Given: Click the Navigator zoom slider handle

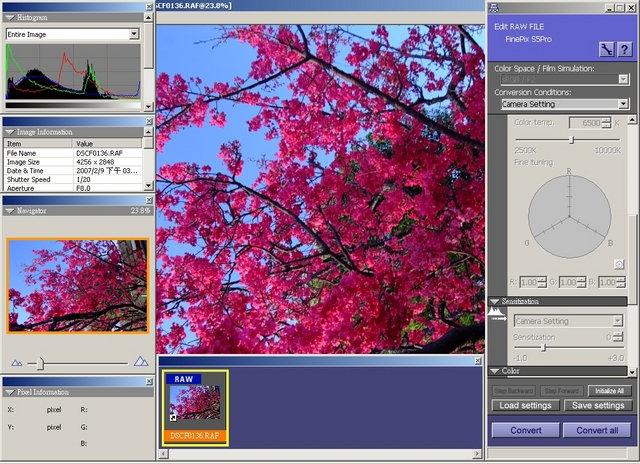Looking at the screenshot, I should pos(40,363).
